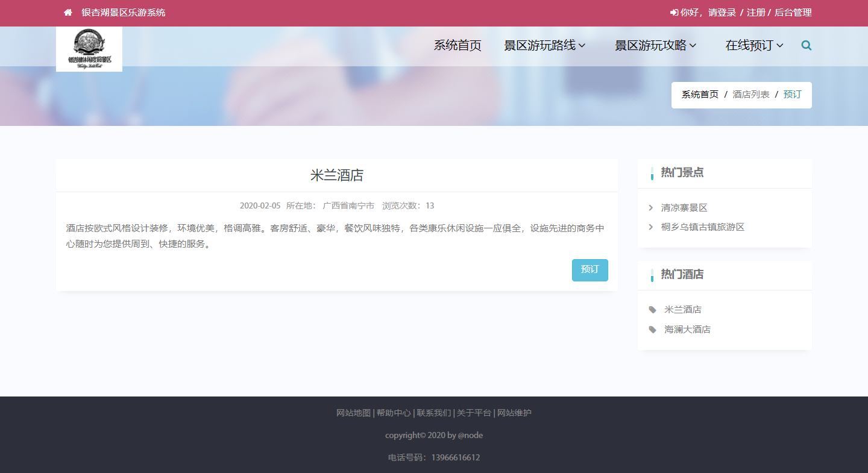Screen dimensions: 868x473
Task: Go to 系统首页 in navigation bar
Action: pos(458,45)
